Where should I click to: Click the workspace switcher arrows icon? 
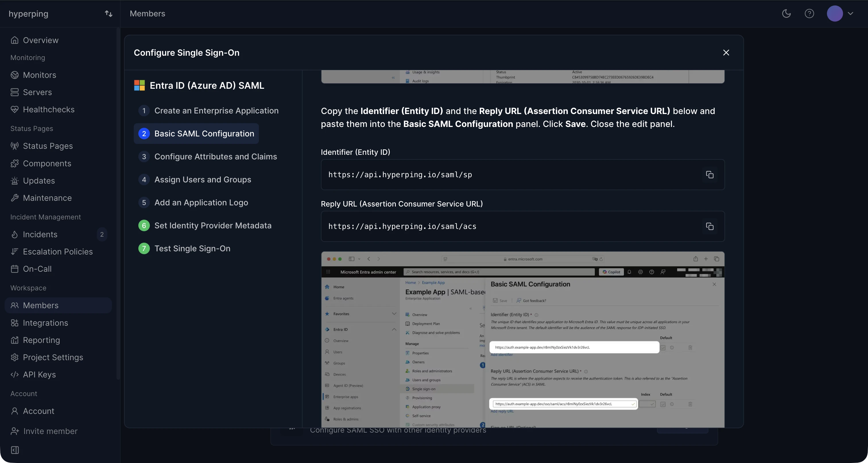[108, 13]
